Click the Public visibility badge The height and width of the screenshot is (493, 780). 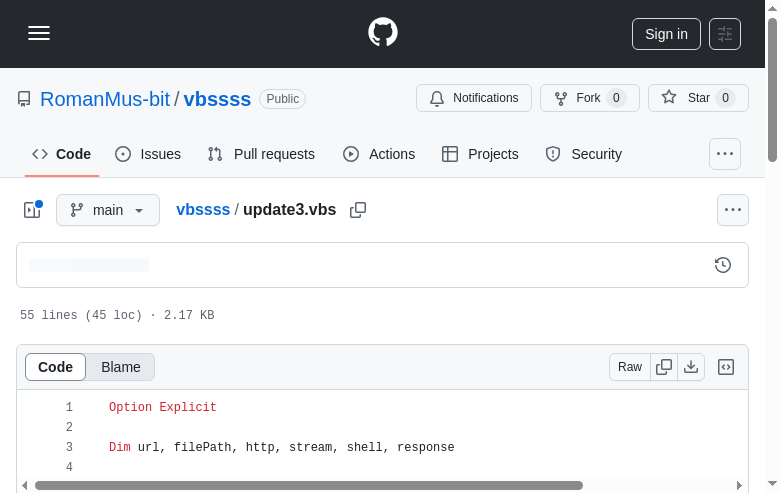point(283,99)
